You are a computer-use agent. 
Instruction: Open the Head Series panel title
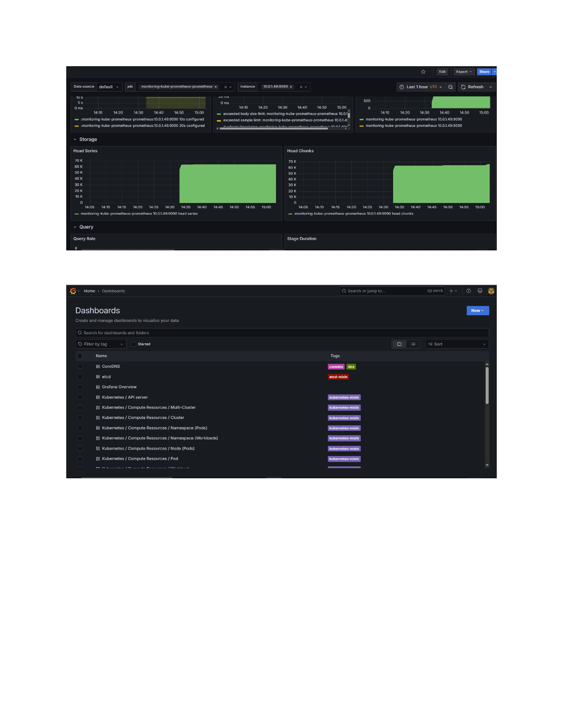[x=85, y=151]
